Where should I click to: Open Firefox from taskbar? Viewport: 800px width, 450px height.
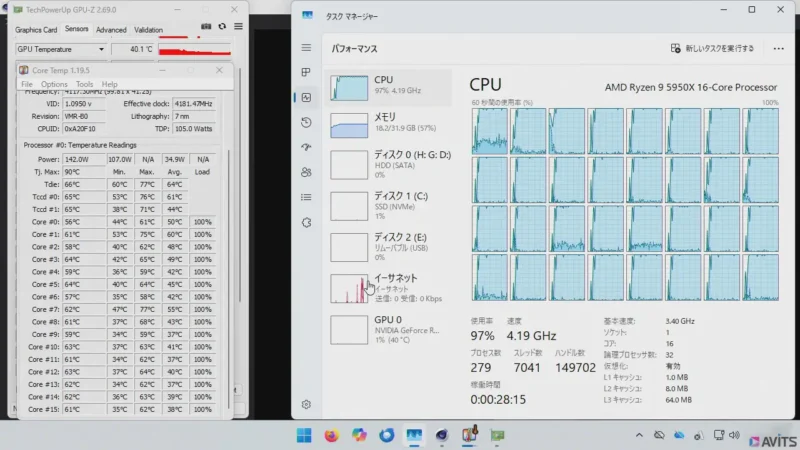(x=332, y=435)
